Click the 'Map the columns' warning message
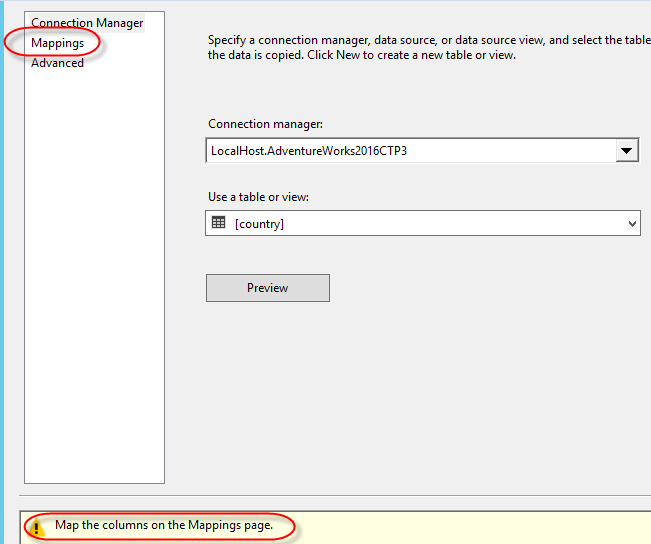Viewport: 651px width, 544px height. (163, 525)
